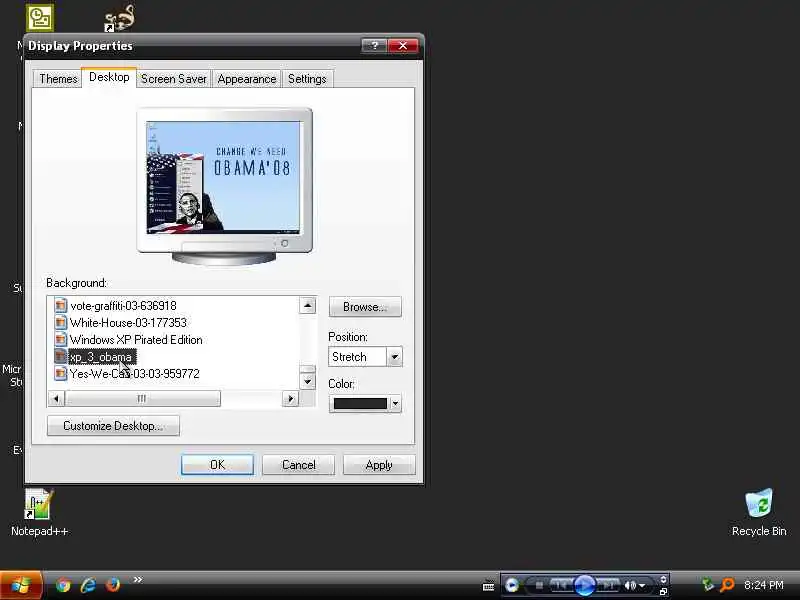
Task: Click the horizontal scrollbar right arrow
Action: tap(291, 398)
